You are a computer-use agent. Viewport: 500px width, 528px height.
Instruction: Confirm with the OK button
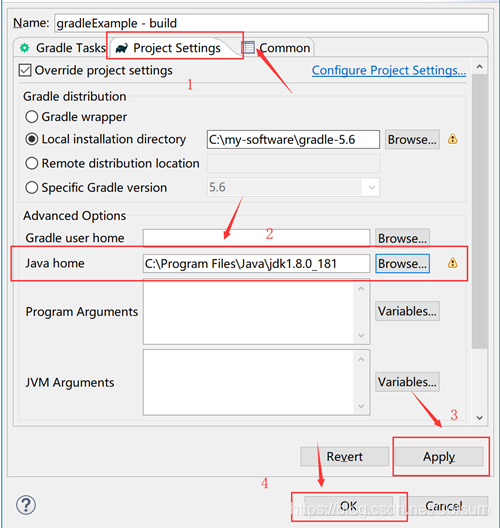click(x=348, y=505)
